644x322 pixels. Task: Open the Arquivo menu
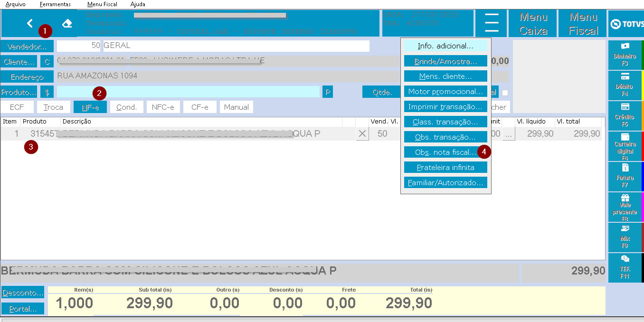[x=15, y=4]
